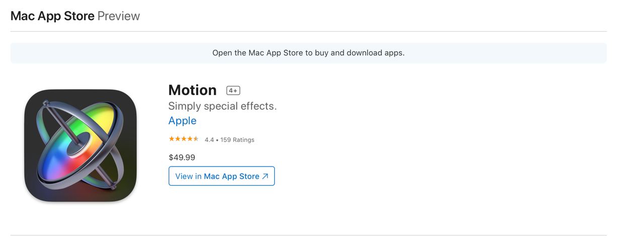Viewport: 644px width, 243px height.
Task: Click the Preview label in the header
Action: (119, 16)
